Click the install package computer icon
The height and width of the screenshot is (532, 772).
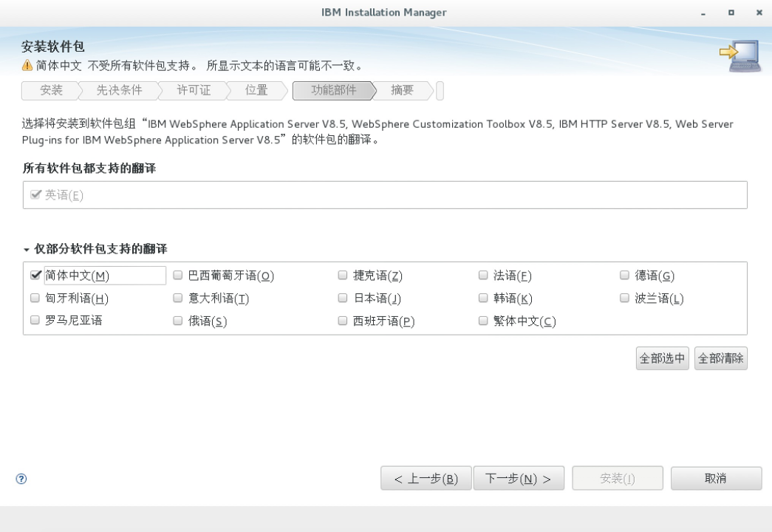pos(740,55)
